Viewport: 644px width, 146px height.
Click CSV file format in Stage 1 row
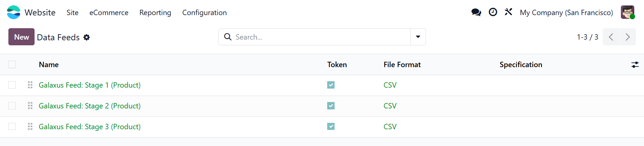(x=390, y=85)
